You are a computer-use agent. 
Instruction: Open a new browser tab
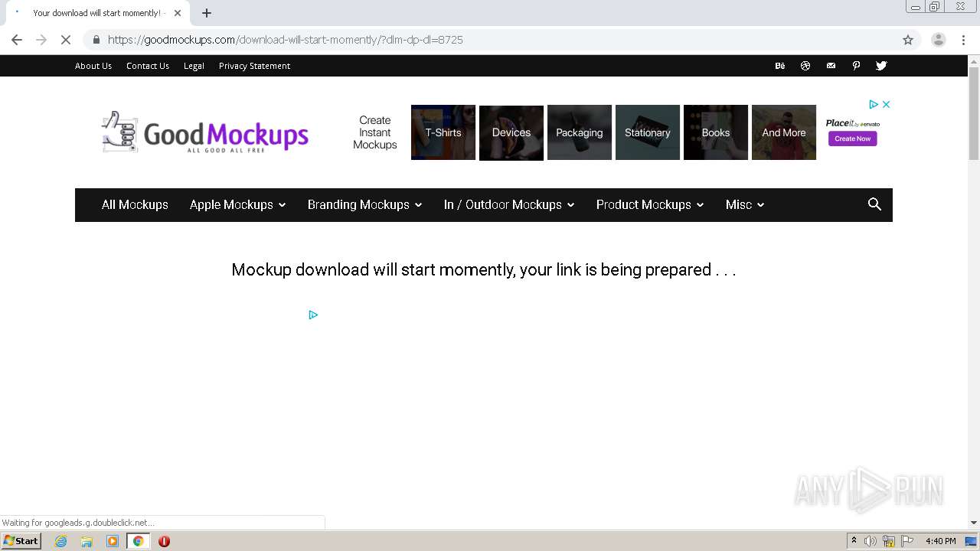[207, 13]
